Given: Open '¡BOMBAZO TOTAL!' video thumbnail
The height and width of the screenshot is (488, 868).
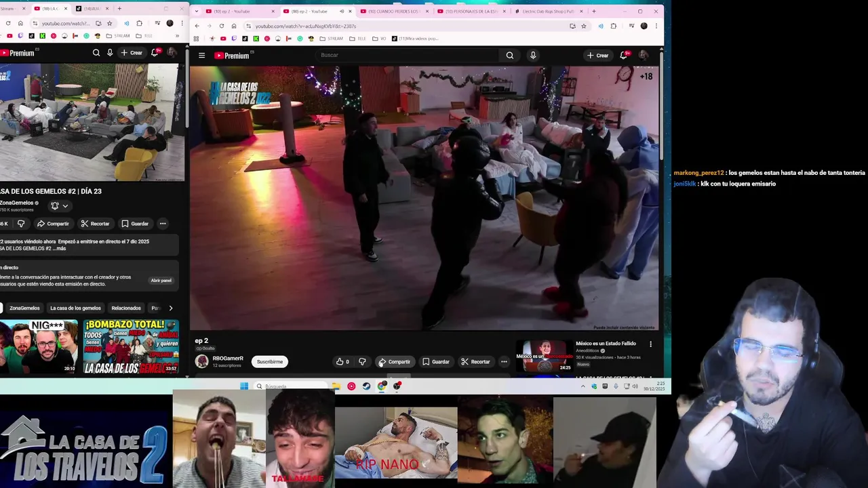Looking at the screenshot, I should click(x=131, y=346).
